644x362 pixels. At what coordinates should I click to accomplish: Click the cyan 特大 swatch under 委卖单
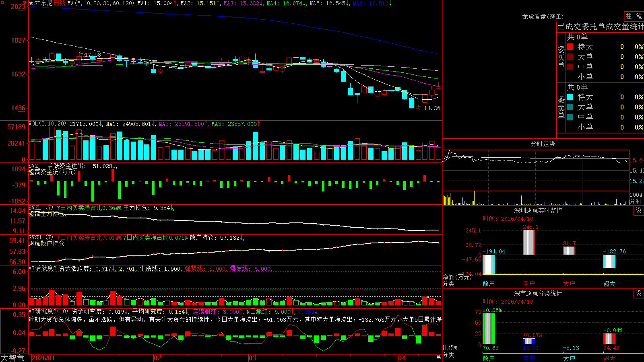(x=570, y=97)
